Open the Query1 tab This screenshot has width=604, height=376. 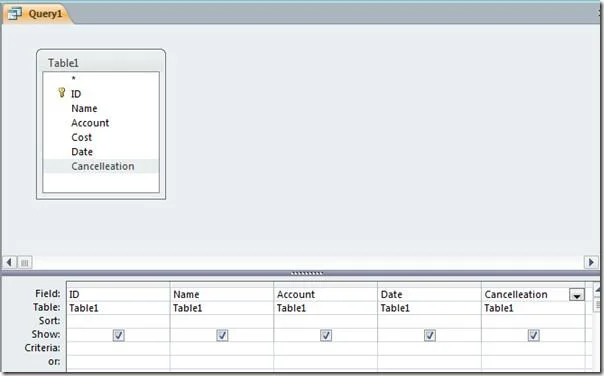37,14
